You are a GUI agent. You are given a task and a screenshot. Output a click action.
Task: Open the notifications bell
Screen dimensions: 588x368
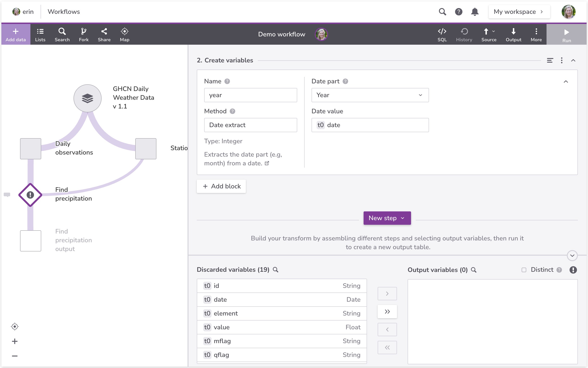pyautogui.click(x=475, y=12)
